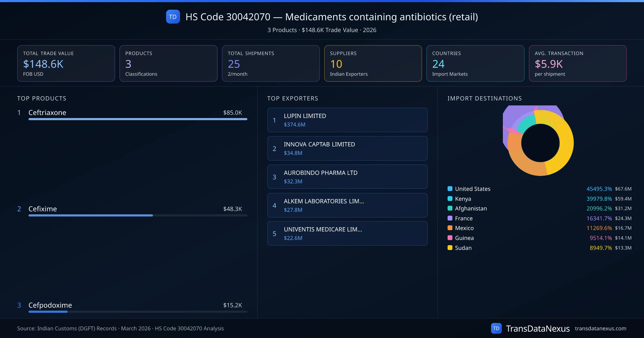
Task: Click the TD logo beside TransDataNexus footer
Action: point(496,328)
